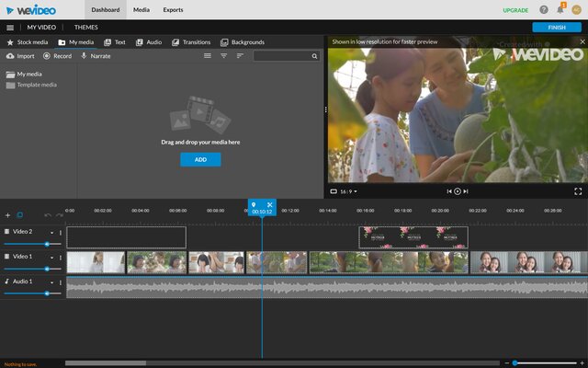The image size is (588, 368).
Task: Split clip with playhead scissors icon
Action: click(269, 204)
